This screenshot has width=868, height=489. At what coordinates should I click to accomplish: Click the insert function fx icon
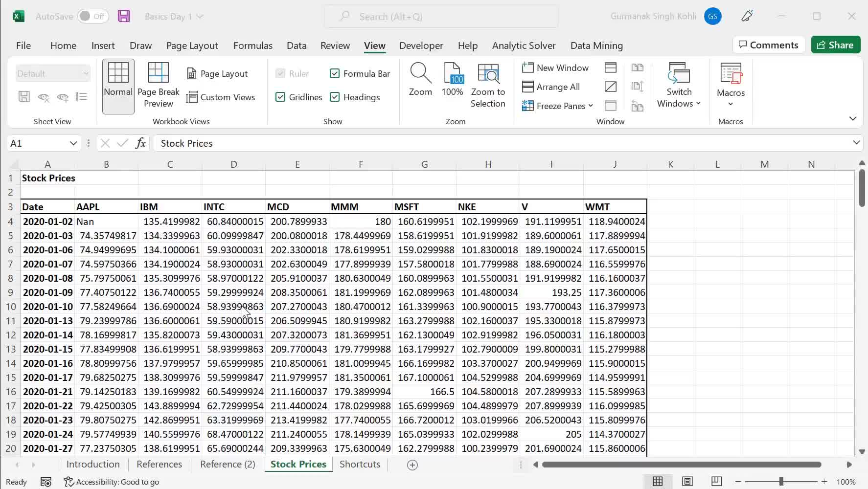[140, 143]
